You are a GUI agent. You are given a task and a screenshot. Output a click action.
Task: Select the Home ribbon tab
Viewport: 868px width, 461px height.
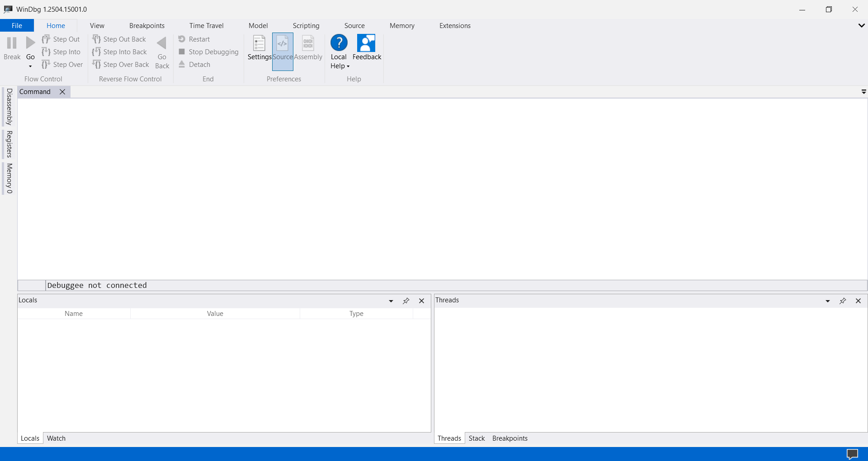tap(56, 26)
